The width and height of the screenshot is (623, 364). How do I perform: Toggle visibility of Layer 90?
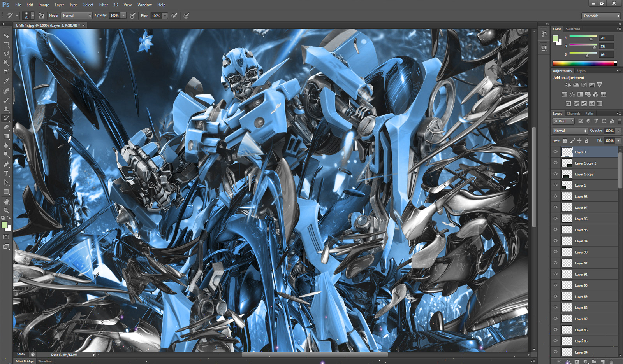pyautogui.click(x=556, y=285)
